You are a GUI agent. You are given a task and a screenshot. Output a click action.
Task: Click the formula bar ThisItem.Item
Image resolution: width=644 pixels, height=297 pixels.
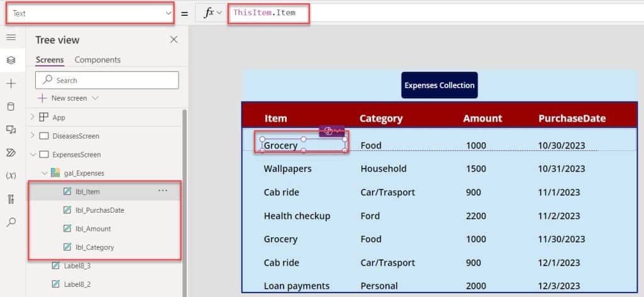(265, 13)
